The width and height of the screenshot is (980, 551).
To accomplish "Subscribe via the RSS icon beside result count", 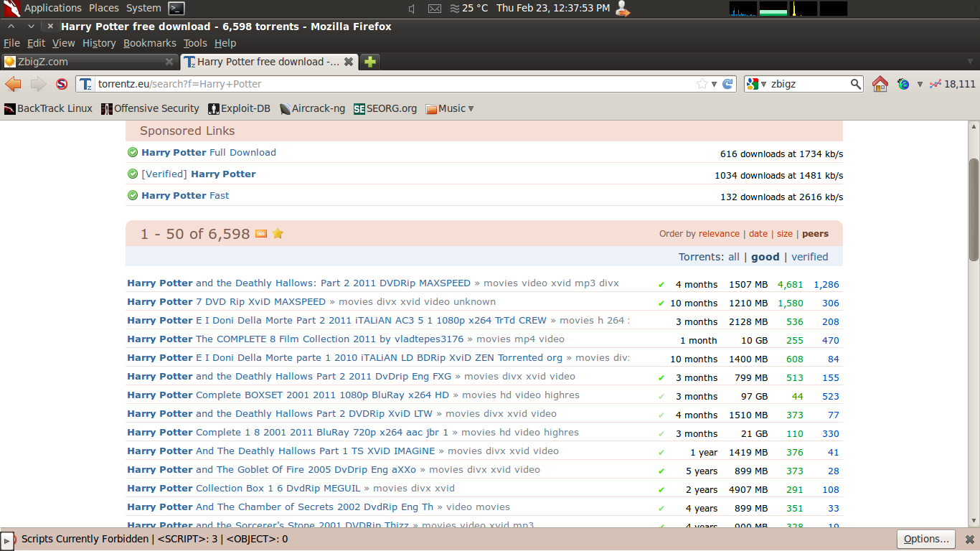I will 261,233.
